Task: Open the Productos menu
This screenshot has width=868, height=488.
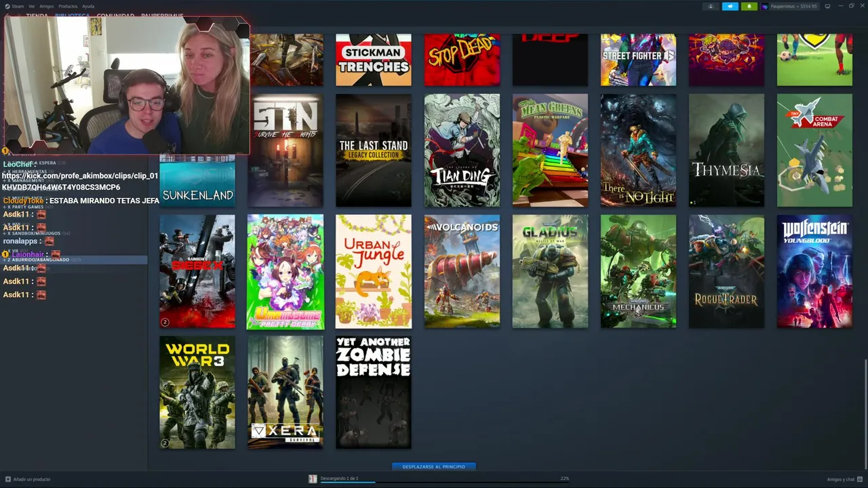Action: click(x=68, y=6)
